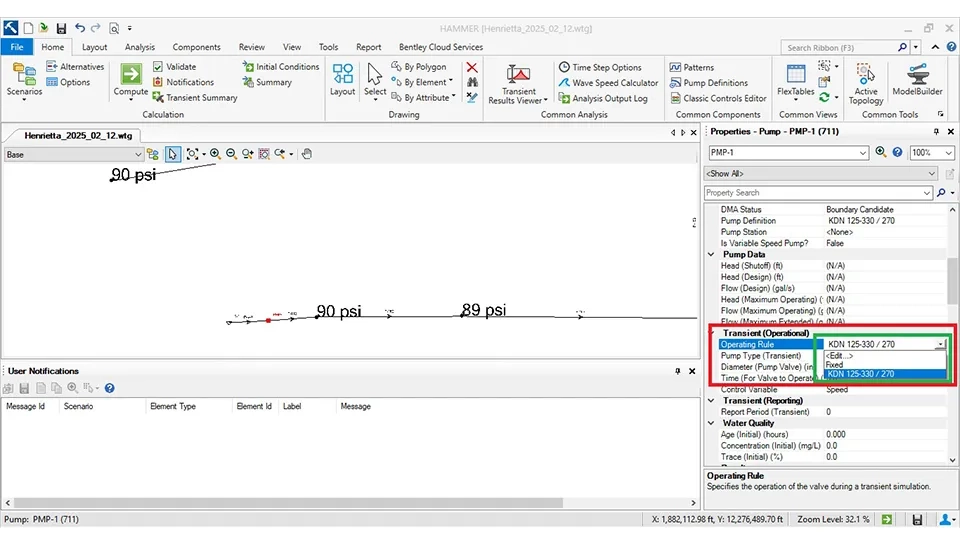Collapse the Water Quality section
This screenshot has width=960, height=548.
[x=712, y=423]
